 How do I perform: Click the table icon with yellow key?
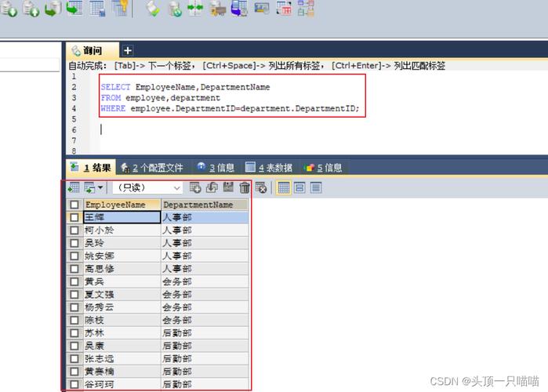pyautogui.click(x=120, y=8)
